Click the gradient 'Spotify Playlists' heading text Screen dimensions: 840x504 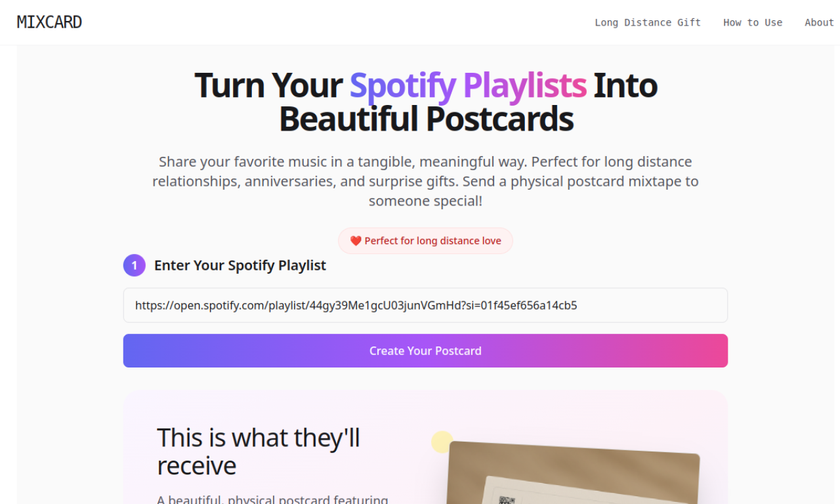(x=468, y=85)
